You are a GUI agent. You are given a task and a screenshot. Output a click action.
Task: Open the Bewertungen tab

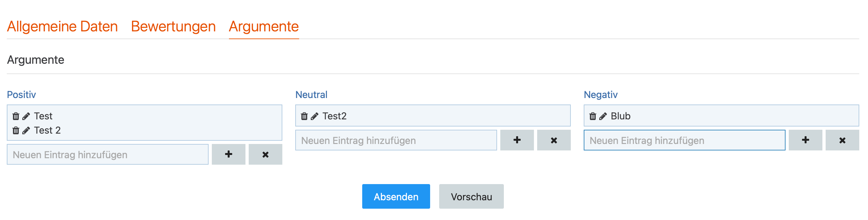point(173,26)
